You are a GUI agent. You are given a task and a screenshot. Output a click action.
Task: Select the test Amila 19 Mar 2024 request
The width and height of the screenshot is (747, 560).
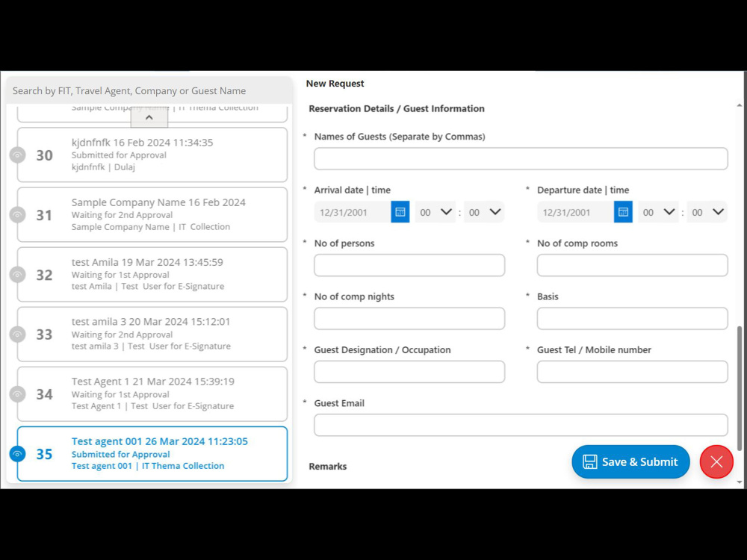point(152,275)
